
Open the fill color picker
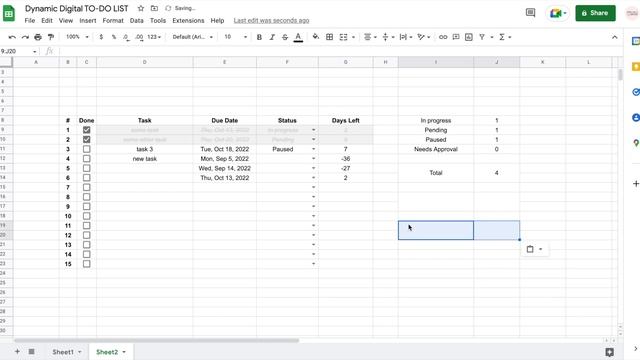tap(316, 37)
